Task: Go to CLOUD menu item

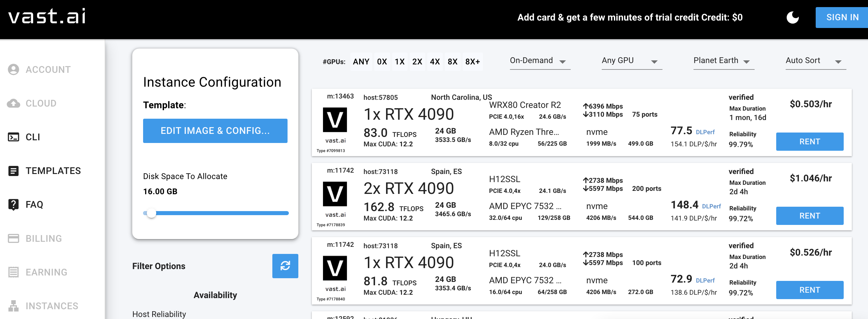Action: click(41, 103)
